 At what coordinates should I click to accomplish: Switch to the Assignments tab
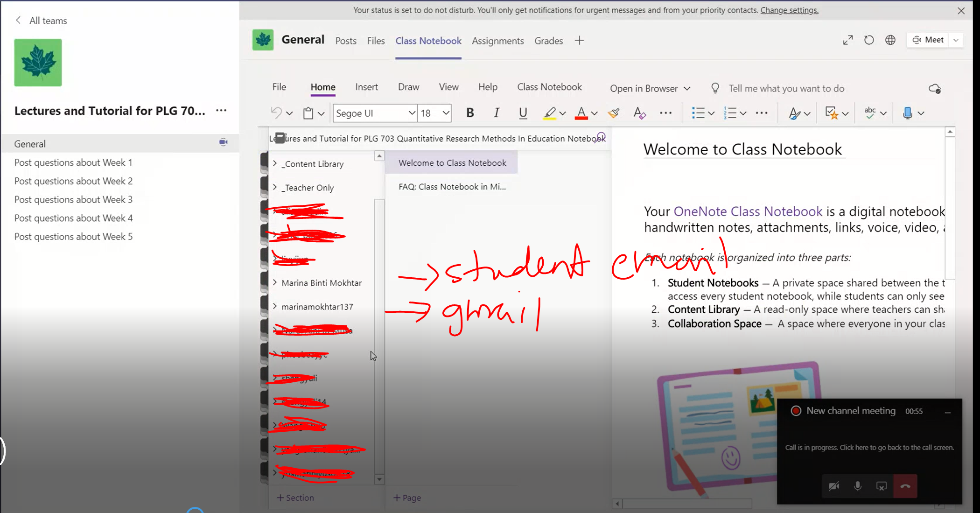[x=497, y=41]
